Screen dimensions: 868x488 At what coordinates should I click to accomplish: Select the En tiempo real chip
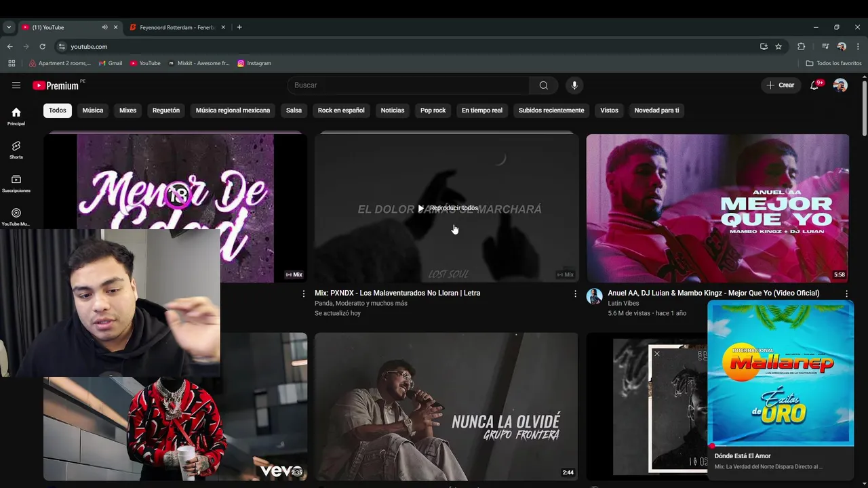482,110
